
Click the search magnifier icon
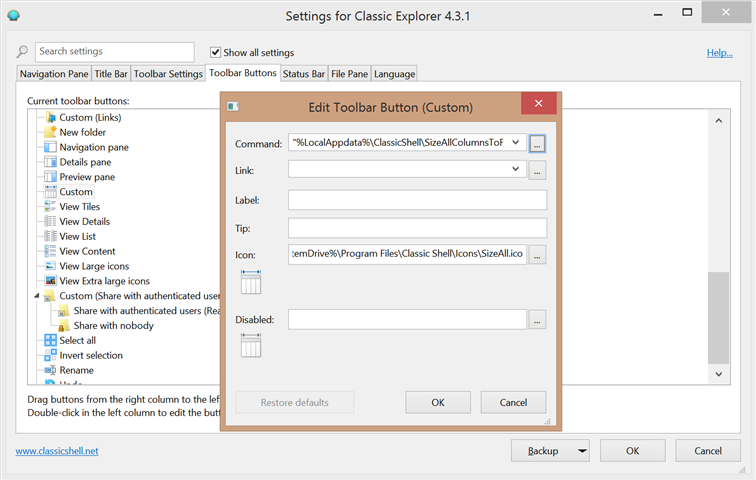(x=22, y=52)
